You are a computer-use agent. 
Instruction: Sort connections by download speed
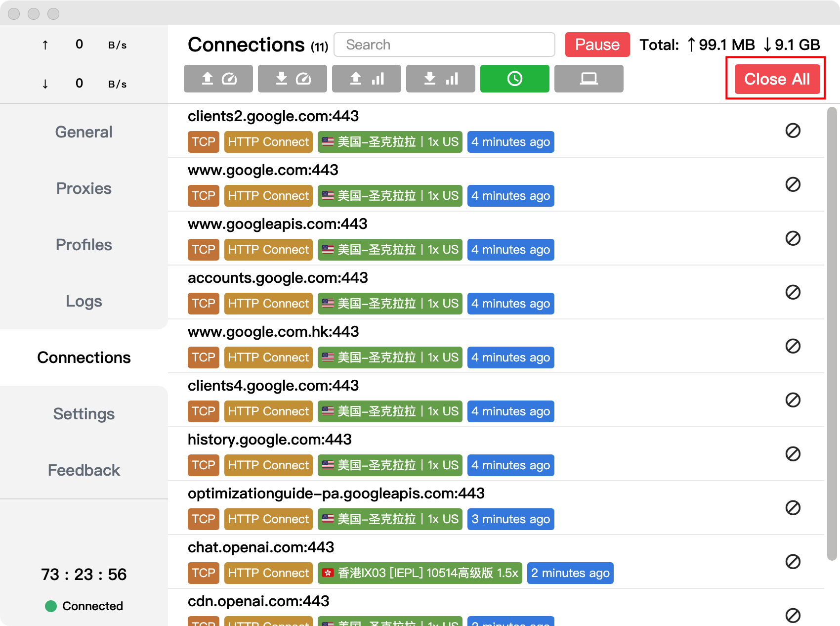(x=292, y=79)
